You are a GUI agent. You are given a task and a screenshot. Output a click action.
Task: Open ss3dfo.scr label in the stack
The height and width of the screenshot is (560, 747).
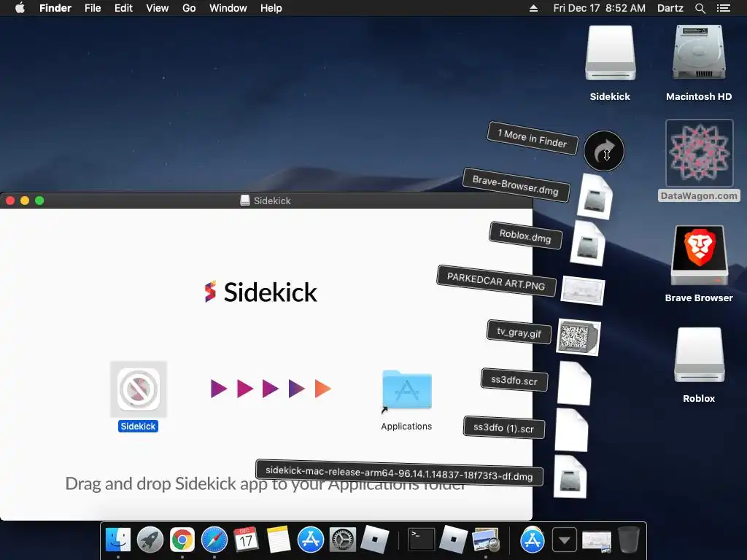514,380
